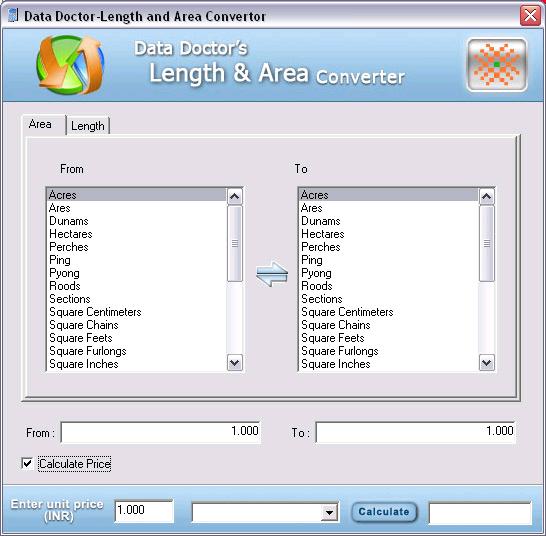Click the To list scrollbar thumb
Screen dimensions: 546x536
486,243
